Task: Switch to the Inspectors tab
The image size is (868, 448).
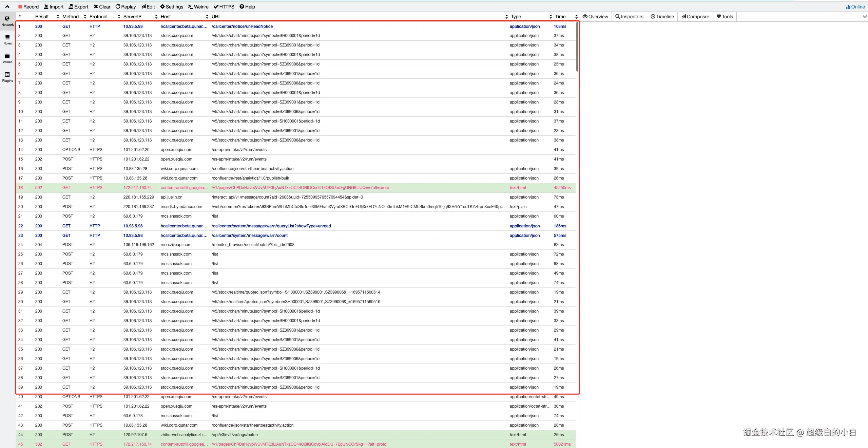Action: [629, 17]
